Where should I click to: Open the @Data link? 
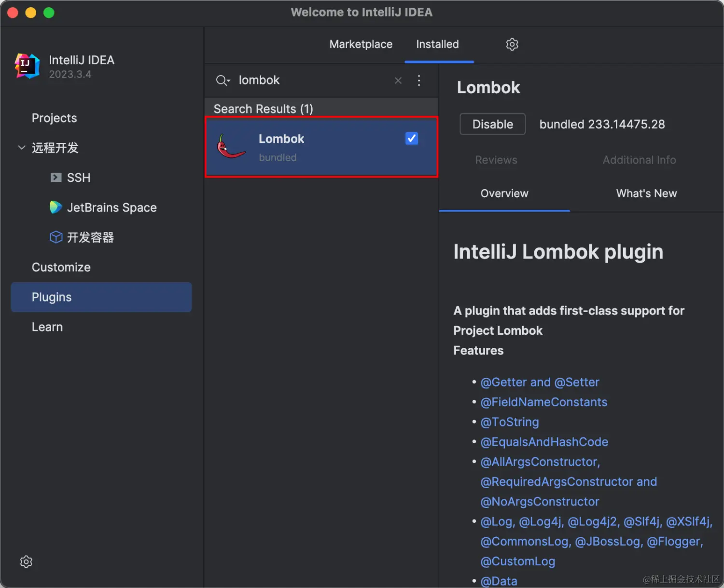point(499,581)
